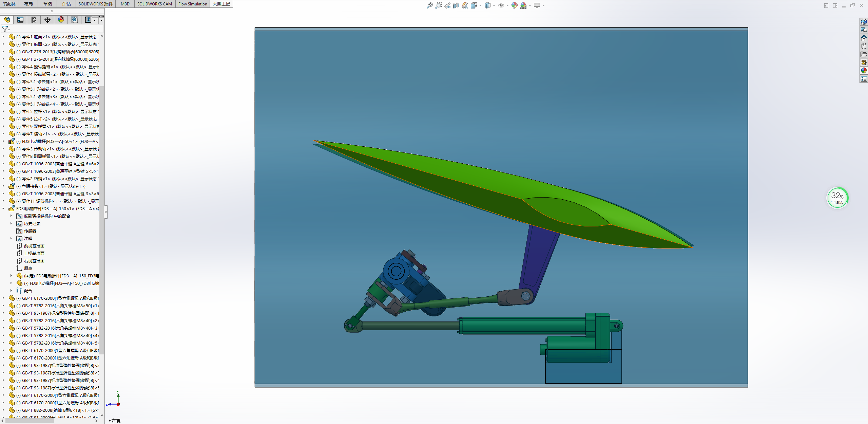The width and height of the screenshot is (868, 424).
Task: Collapse the FD3电动推杆[FD3—A]-150 tree node
Action: [x=3, y=209]
